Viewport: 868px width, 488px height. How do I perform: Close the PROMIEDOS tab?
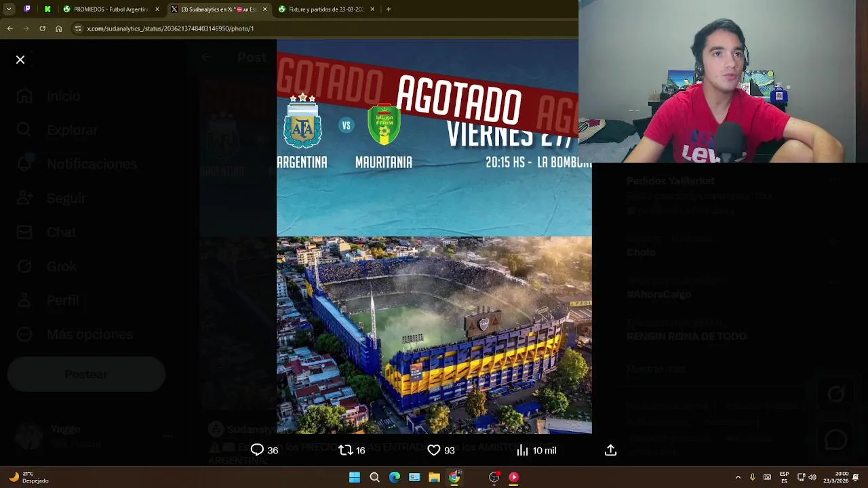click(x=157, y=9)
